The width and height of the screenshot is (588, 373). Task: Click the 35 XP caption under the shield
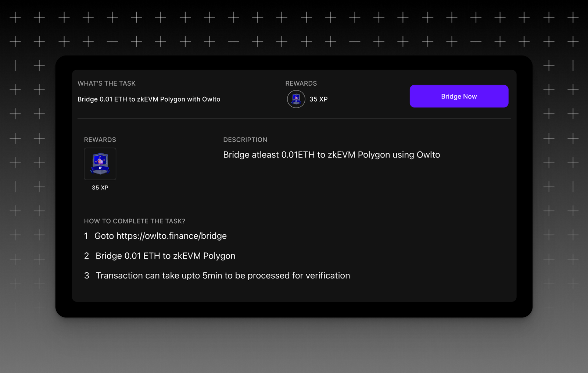100,188
